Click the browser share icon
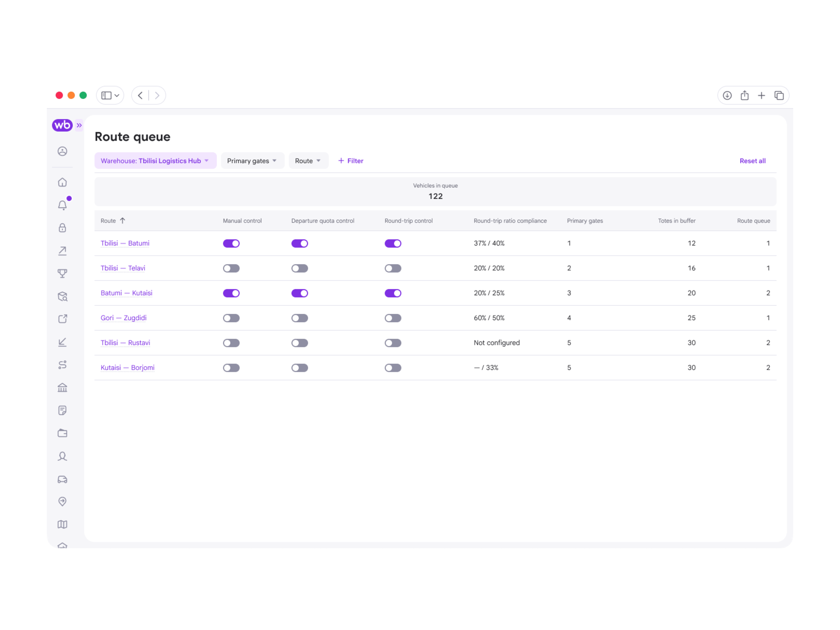 744,96
